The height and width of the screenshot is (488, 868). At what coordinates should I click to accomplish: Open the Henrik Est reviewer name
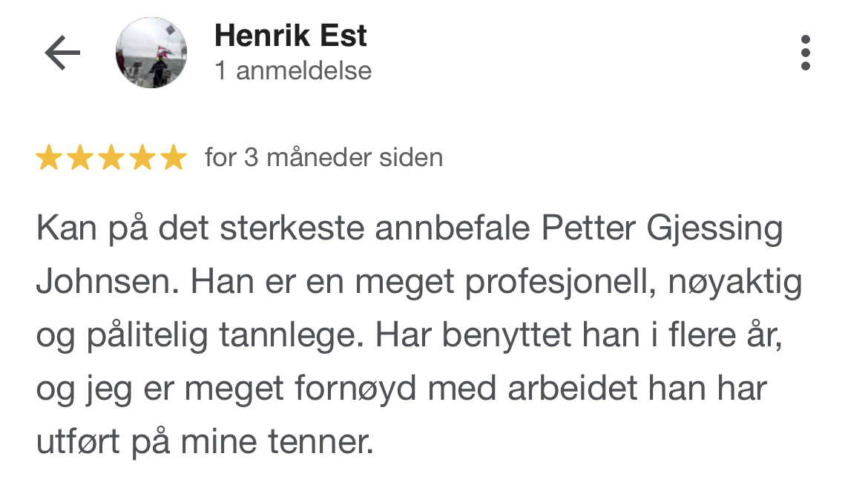click(291, 36)
